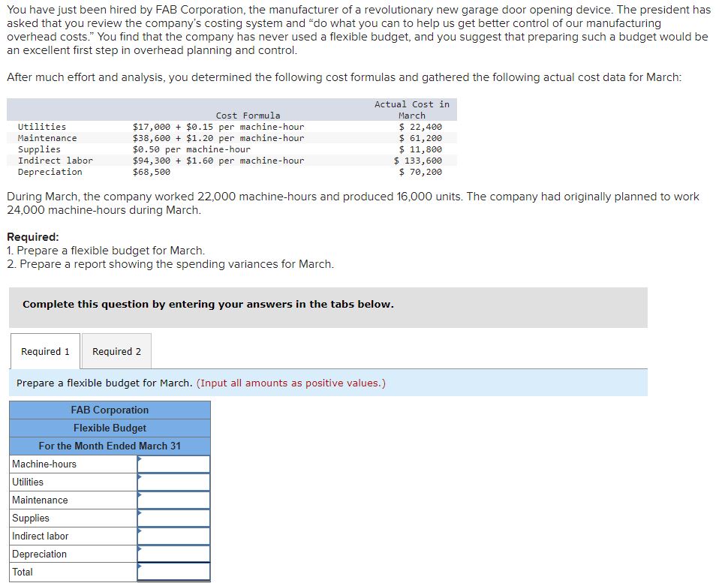This screenshot has height=583, width=728.
Task: Click the 'Actual Cost in March' header
Action: point(412,110)
